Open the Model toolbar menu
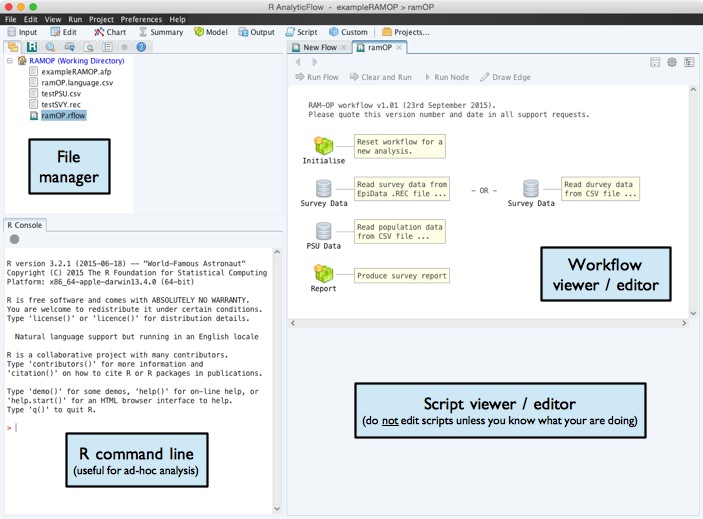 click(211, 32)
